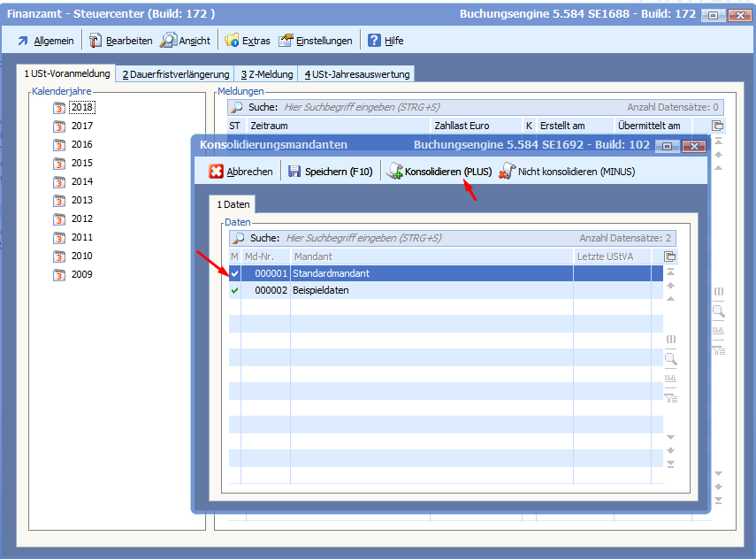This screenshot has height=559, width=756.
Task: Toggle checkmark for Beispieldaten row
Action: coord(234,290)
